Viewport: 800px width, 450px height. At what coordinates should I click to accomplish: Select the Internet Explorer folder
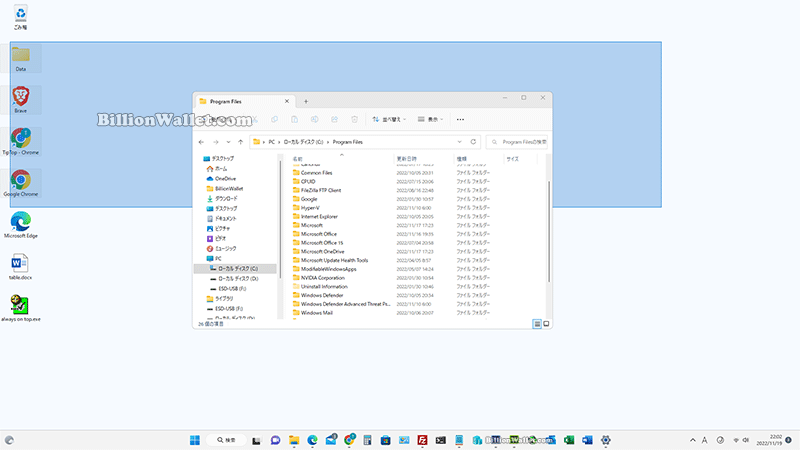(x=315, y=216)
